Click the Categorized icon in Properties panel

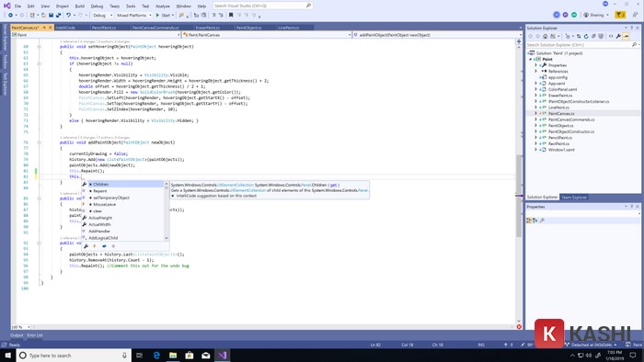[x=529, y=221]
